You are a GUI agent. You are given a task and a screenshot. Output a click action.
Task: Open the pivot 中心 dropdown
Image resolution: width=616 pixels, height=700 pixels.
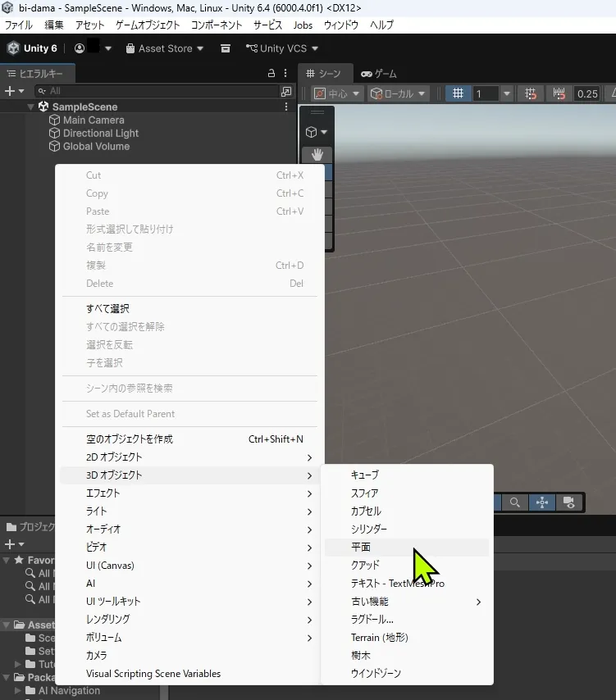coord(337,93)
